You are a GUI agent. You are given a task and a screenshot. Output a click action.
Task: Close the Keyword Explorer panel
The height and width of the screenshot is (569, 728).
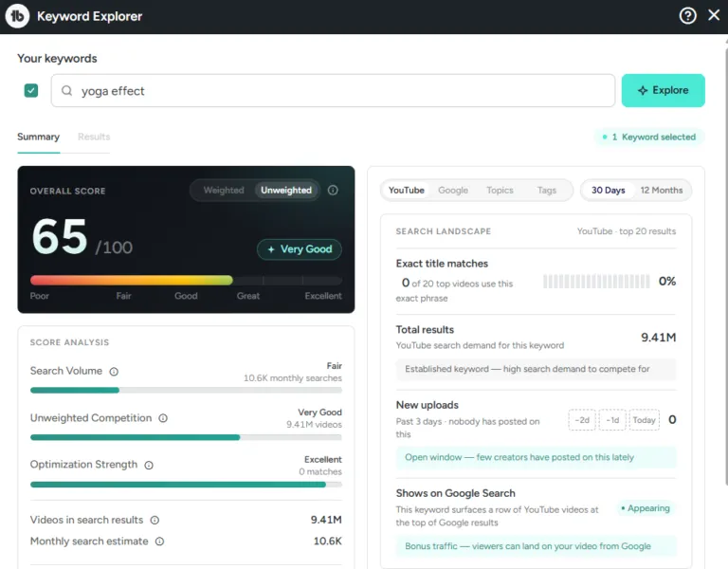(x=714, y=15)
